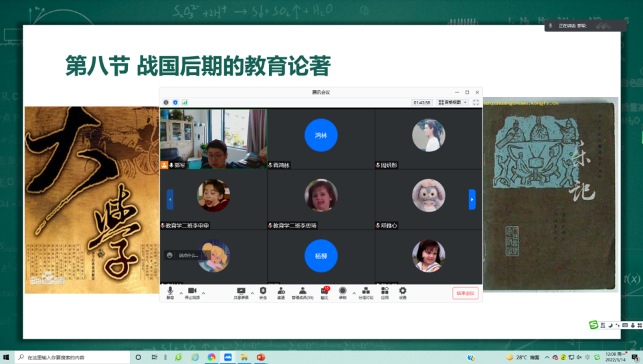Toggle the Record (录制) button

[343, 292]
